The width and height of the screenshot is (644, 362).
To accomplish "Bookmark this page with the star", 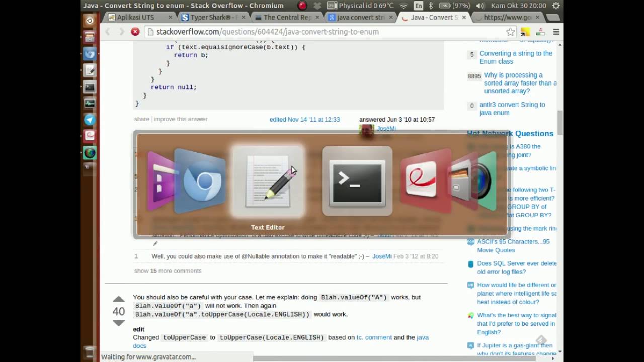I will (x=510, y=32).
